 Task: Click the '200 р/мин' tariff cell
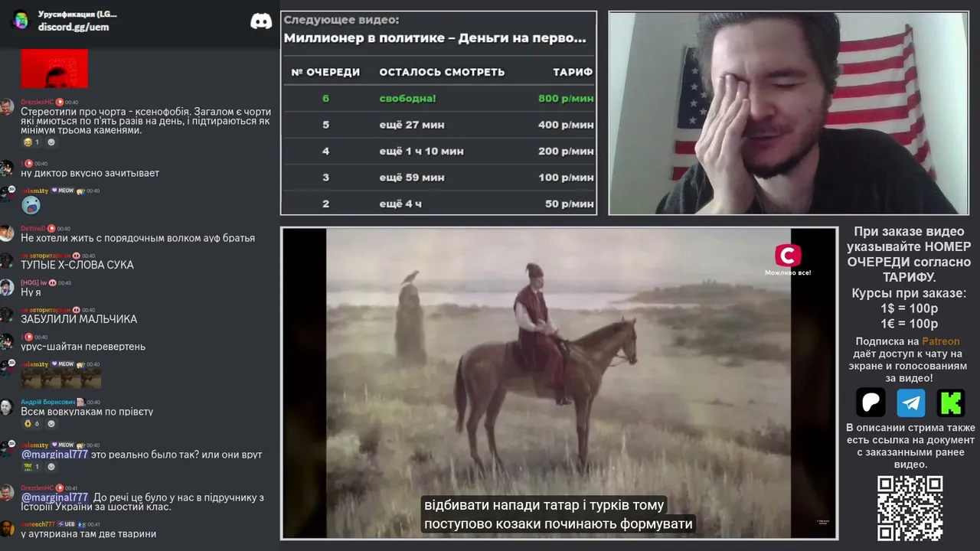(x=566, y=152)
